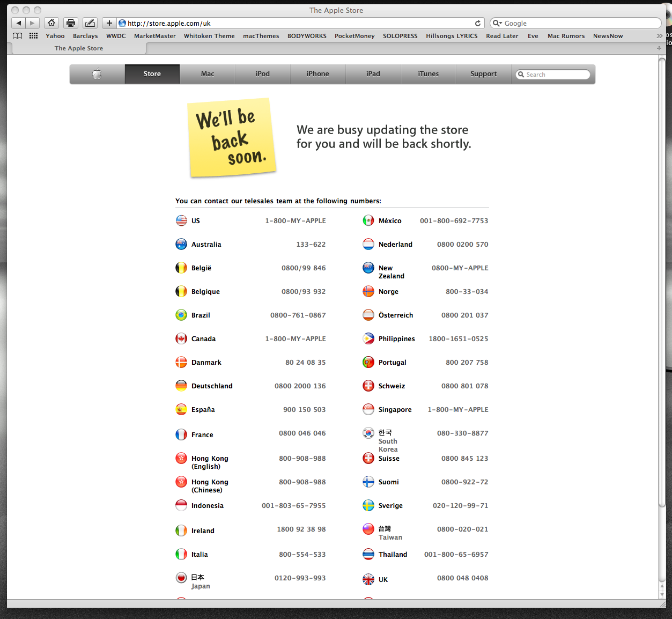Click the Danmark flag icon
Screen dimensions: 672x619
[x=181, y=362]
